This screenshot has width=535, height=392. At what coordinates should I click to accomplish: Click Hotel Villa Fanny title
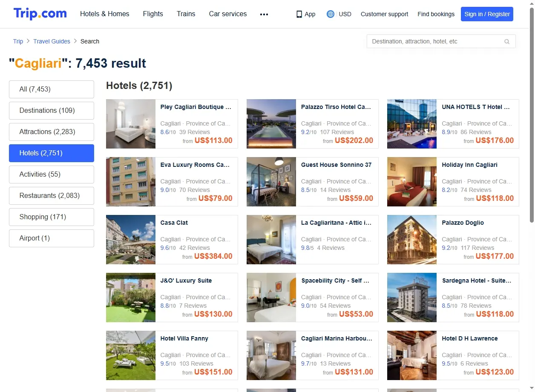click(x=184, y=338)
